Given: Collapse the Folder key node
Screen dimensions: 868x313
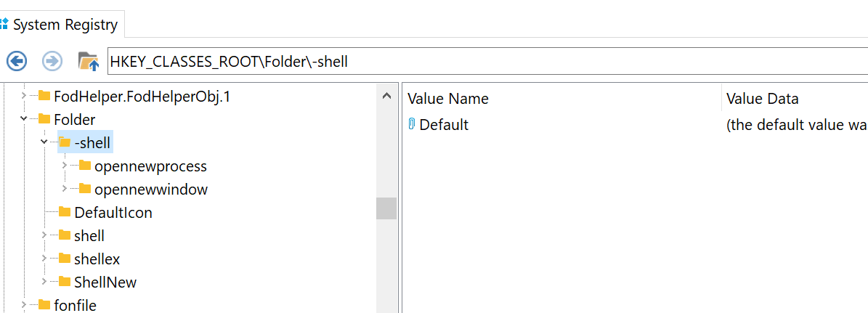Looking at the screenshot, I should point(24,119).
